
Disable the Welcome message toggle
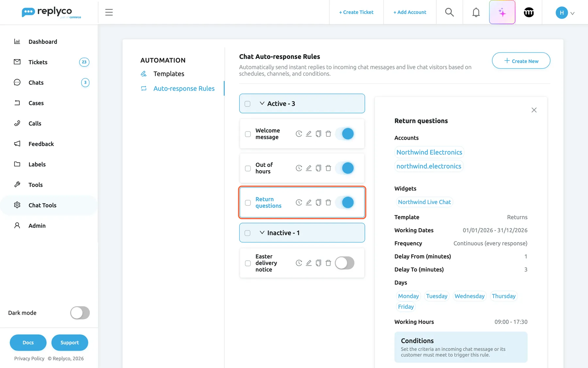pos(345,134)
